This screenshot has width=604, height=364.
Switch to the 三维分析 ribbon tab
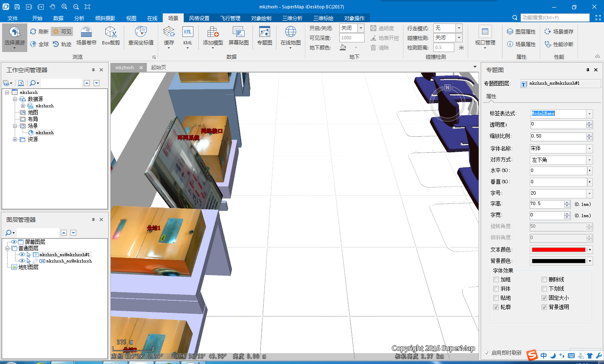point(292,18)
